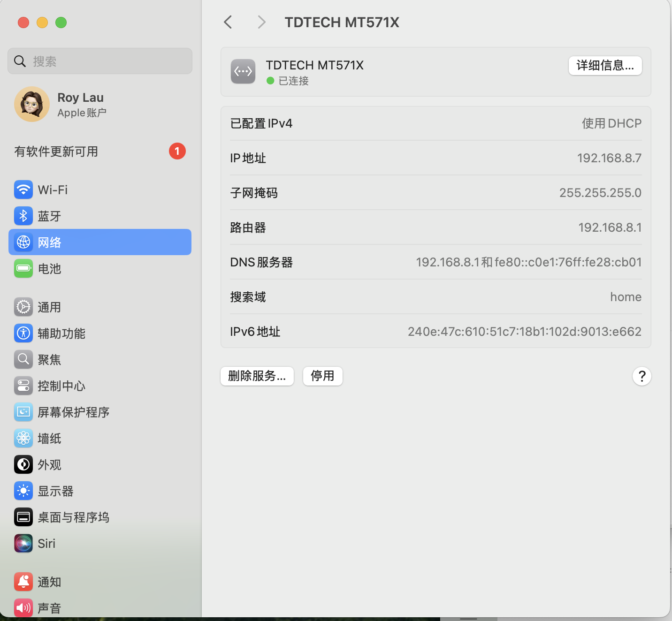
Task: Click the 停用 disable button
Action: click(x=323, y=376)
